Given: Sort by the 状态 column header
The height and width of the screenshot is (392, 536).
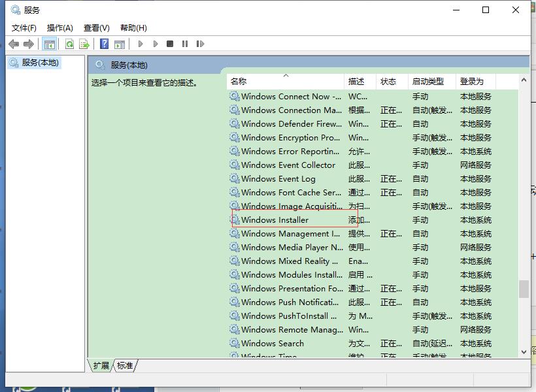Looking at the screenshot, I should click(x=392, y=81).
